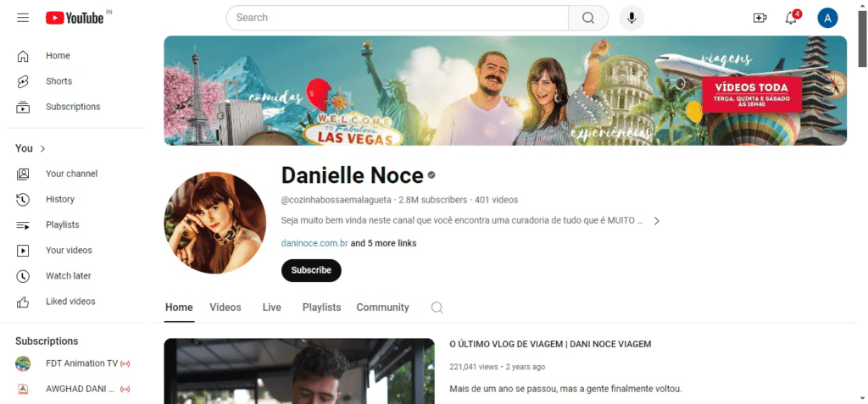Screen dimensions: 868x404
Task: Open daninoce.com.br link
Action: click(x=314, y=244)
